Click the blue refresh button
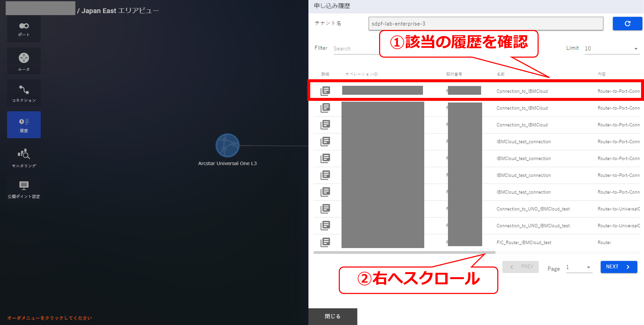The width and height of the screenshot is (644, 325). (627, 23)
